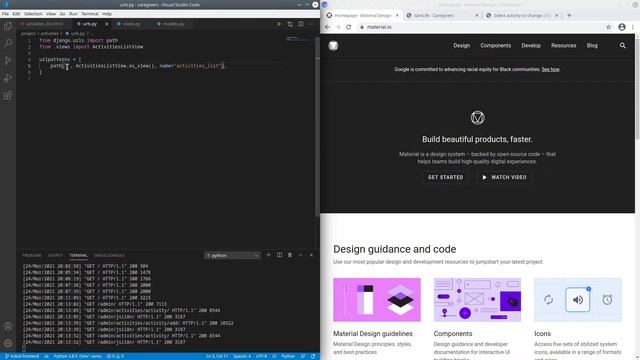Open a new Chrome tab

coord(569,16)
